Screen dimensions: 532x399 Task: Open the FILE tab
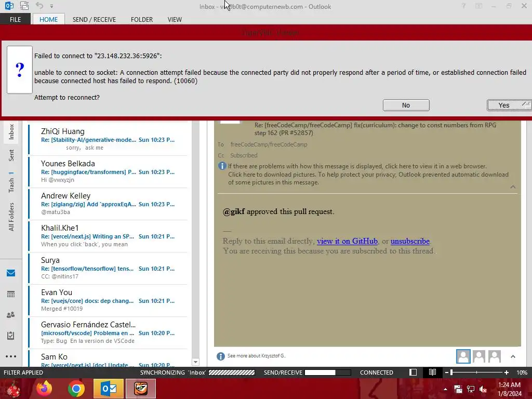point(15,19)
